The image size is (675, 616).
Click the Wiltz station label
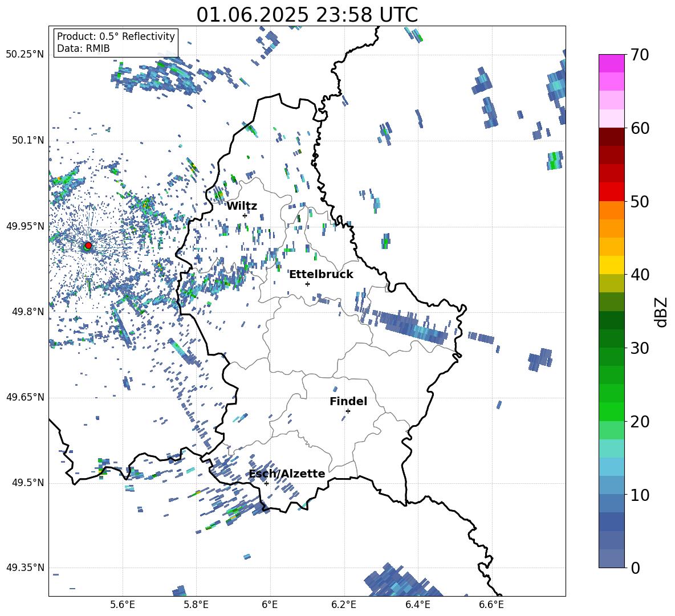pos(242,206)
